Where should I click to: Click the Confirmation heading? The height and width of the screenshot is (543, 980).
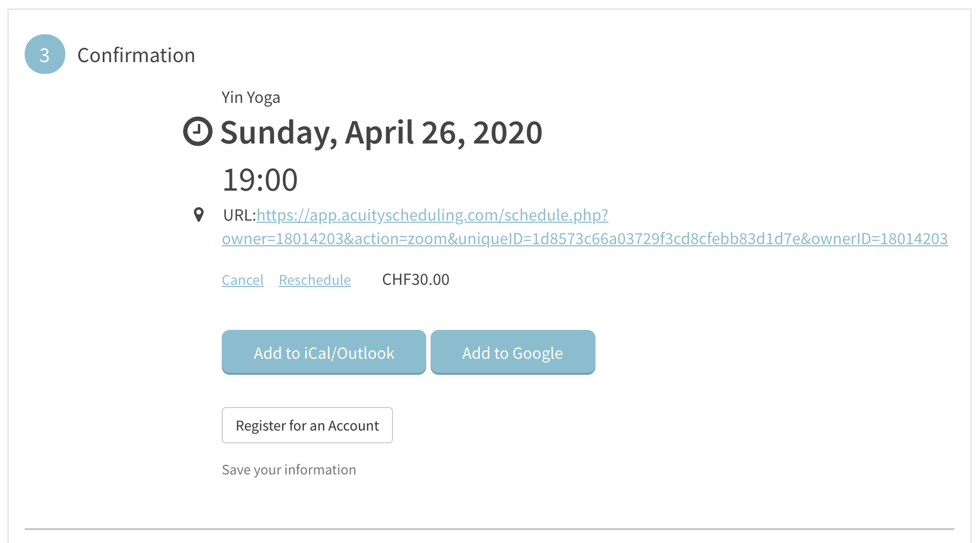pos(137,55)
